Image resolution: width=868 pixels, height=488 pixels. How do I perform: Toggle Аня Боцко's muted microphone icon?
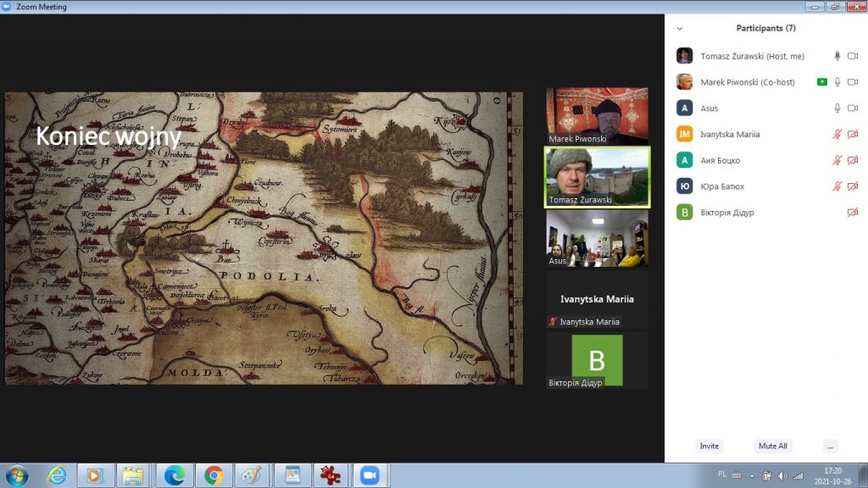coord(837,161)
